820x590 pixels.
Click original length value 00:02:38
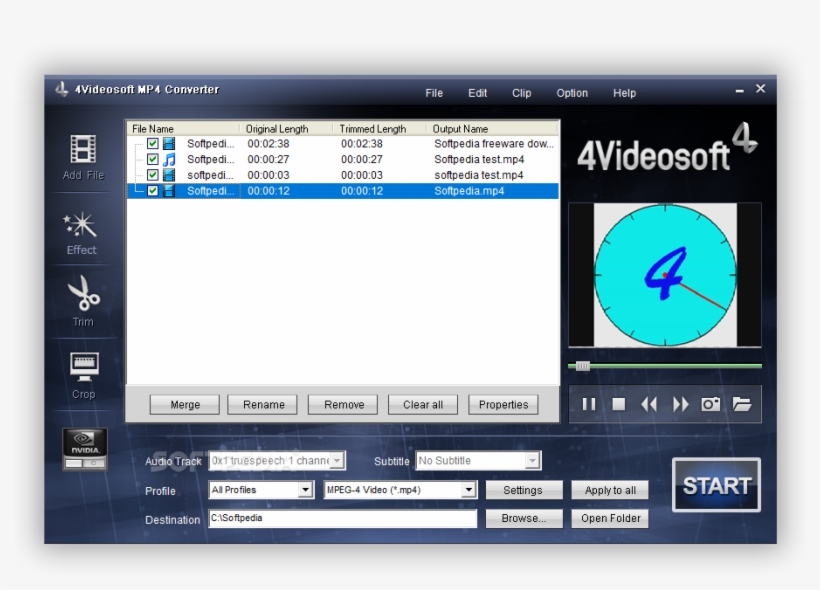[268, 143]
